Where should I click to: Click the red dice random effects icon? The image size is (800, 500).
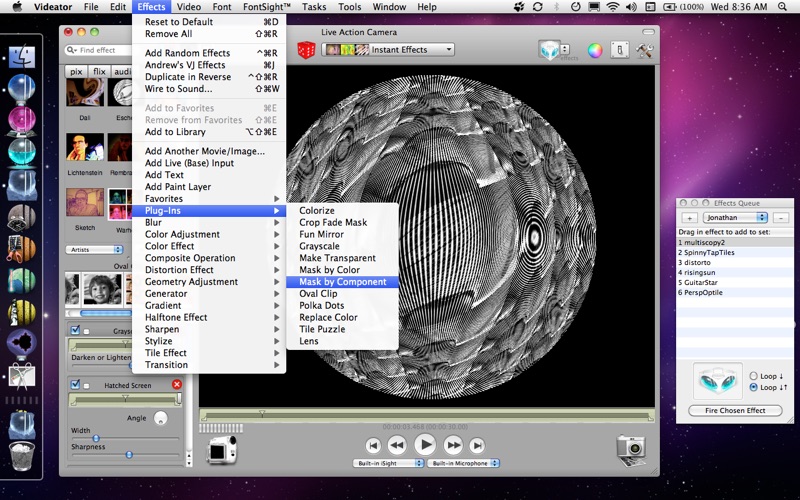pos(306,50)
